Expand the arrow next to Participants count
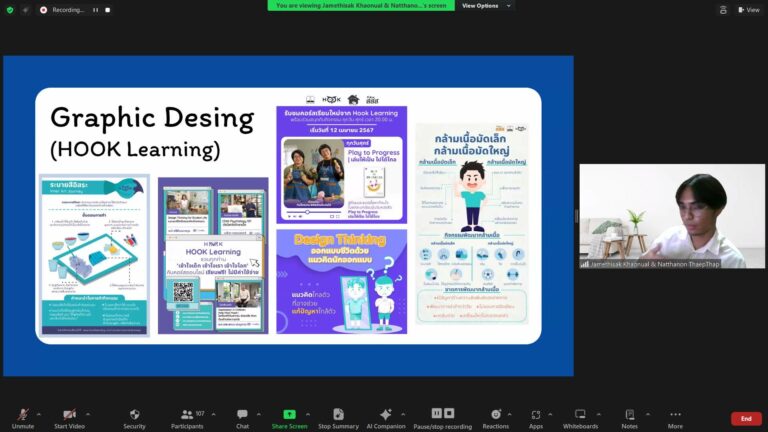768x432 pixels. point(214,414)
